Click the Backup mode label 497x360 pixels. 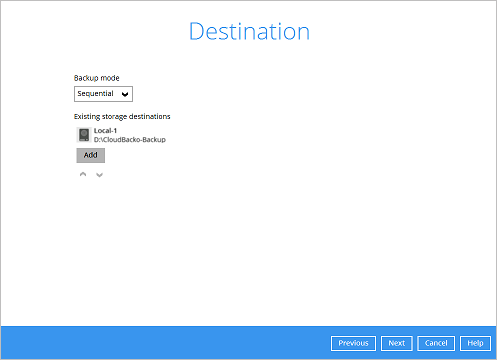coord(97,78)
